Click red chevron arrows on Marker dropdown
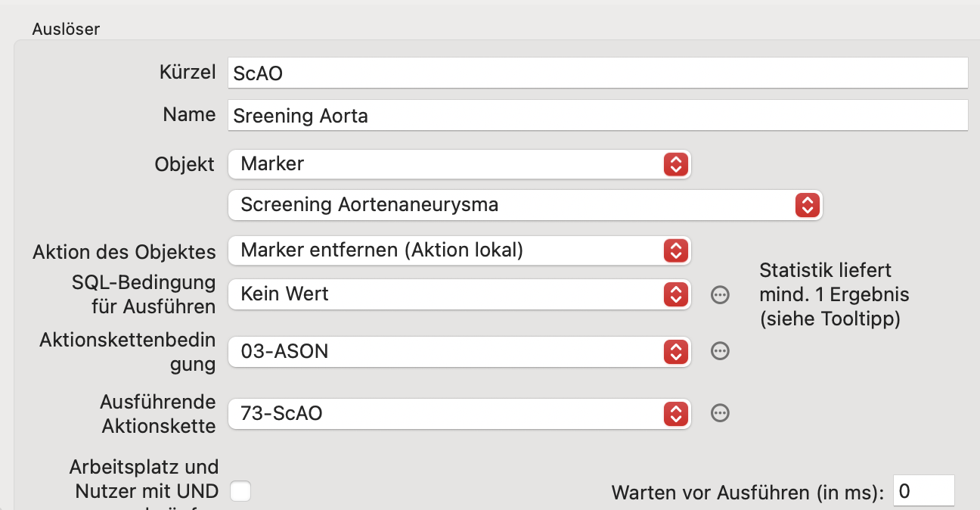 [675, 163]
